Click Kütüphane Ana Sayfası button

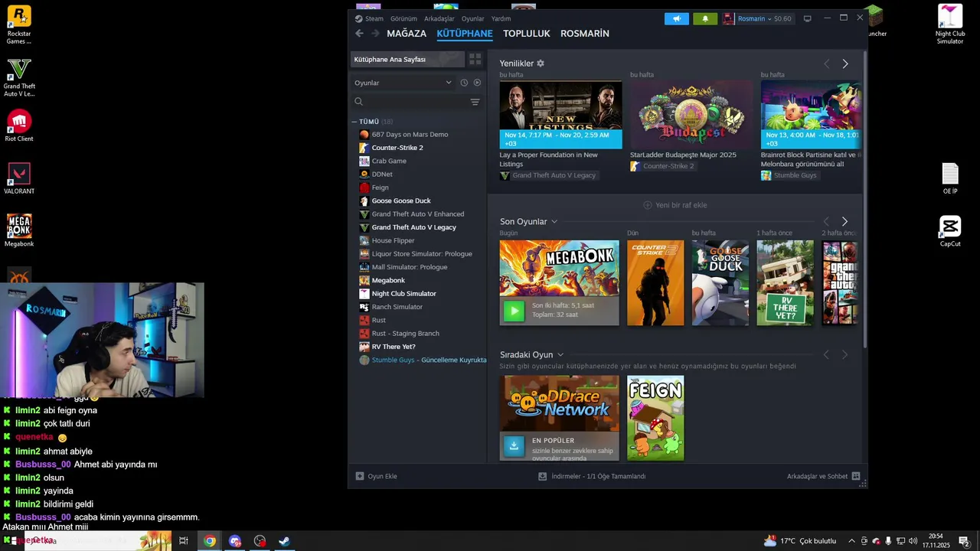point(407,59)
